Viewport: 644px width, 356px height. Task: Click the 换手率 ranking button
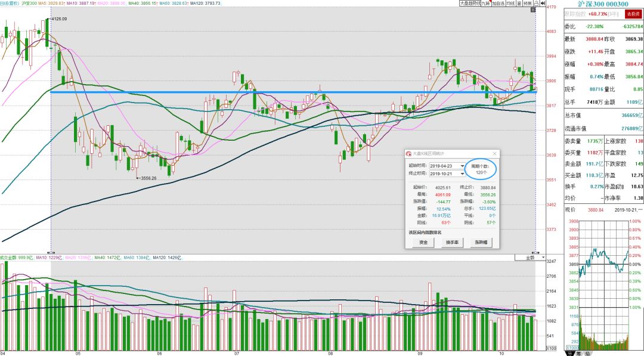(452, 242)
